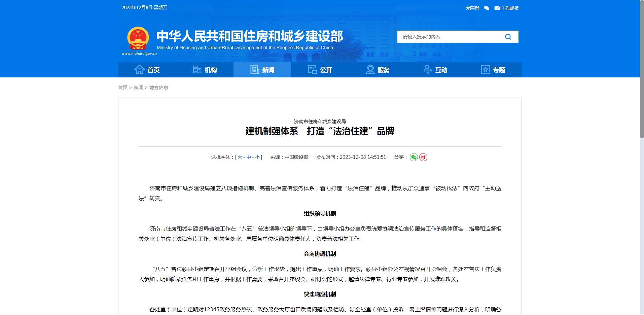Screen dimensions: 644x315
Task: Share article via green WeChat icon
Action: pos(414,157)
